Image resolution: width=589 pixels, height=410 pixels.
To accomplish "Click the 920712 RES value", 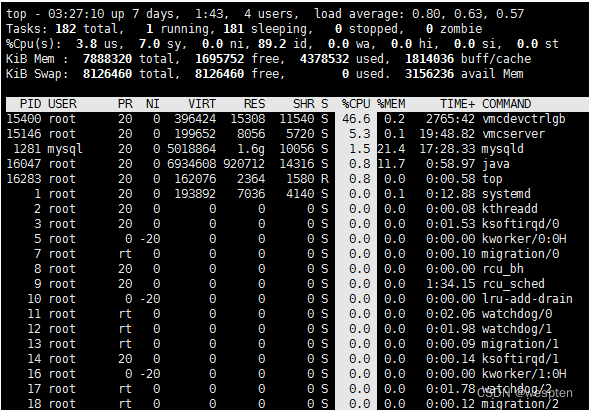I will pyautogui.click(x=244, y=164).
